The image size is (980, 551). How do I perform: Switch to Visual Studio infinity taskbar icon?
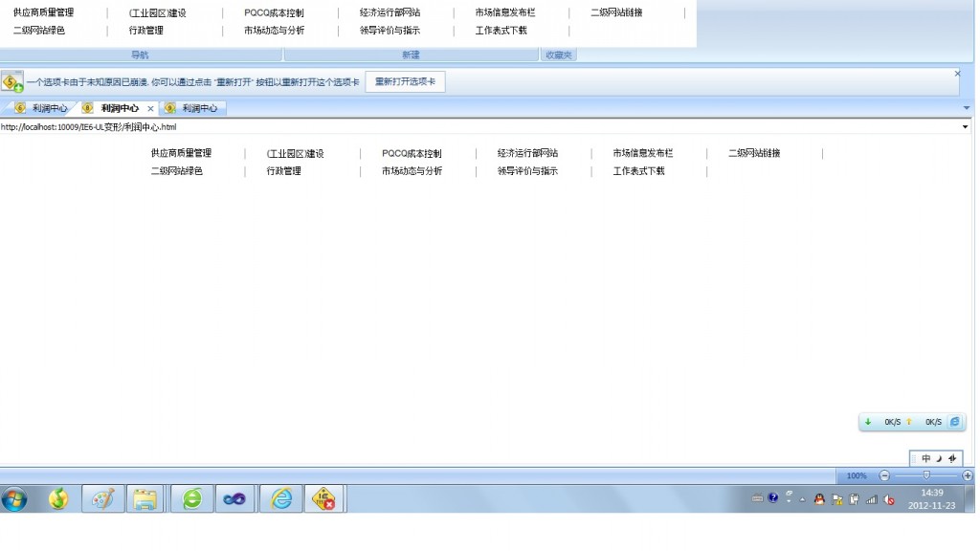(235, 499)
